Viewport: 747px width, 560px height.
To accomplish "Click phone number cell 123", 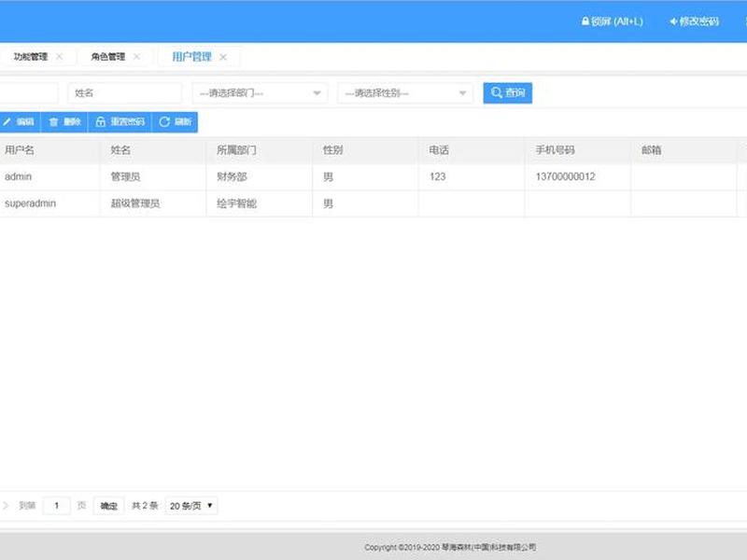I will tap(472, 176).
